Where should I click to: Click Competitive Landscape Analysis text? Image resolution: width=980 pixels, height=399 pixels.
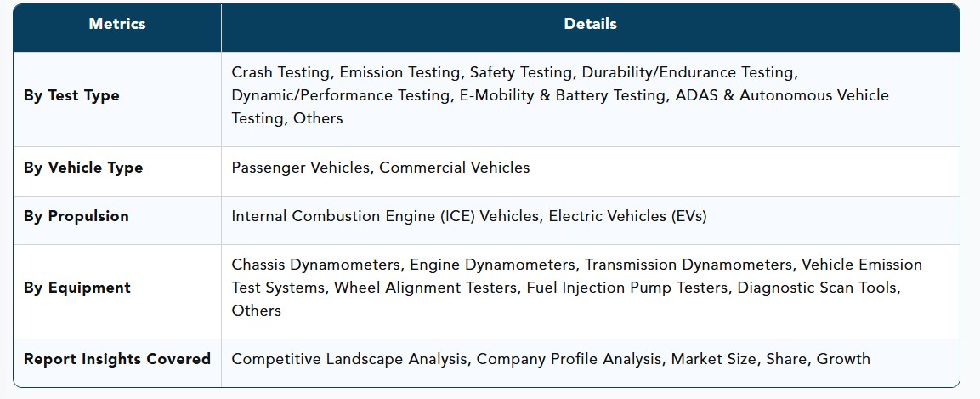pyautogui.click(x=348, y=359)
